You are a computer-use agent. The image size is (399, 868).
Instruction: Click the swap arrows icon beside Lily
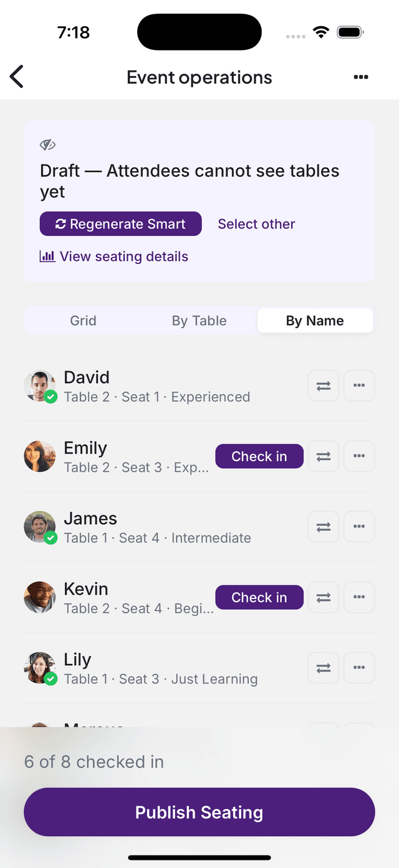coord(323,668)
